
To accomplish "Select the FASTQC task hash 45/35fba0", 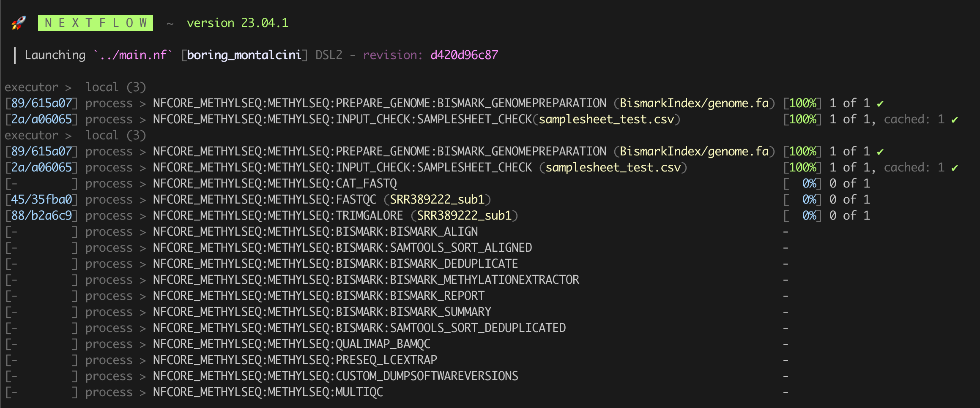I will coord(41,199).
